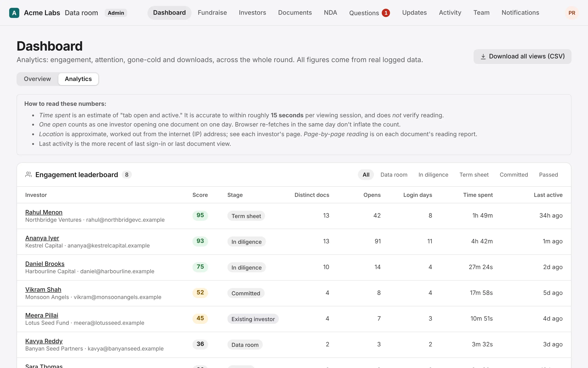
Task: Open Ananya Iyer's investor page
Action: 42,238
